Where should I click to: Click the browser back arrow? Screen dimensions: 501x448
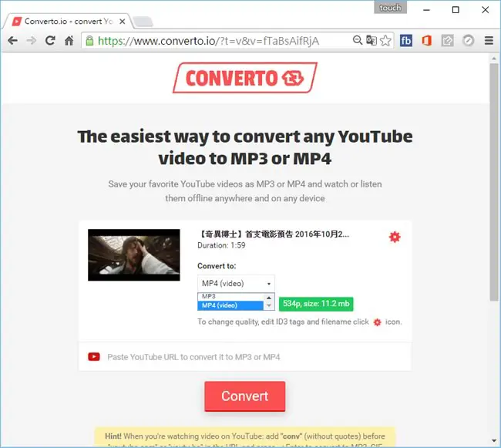(x=13, y=41)
